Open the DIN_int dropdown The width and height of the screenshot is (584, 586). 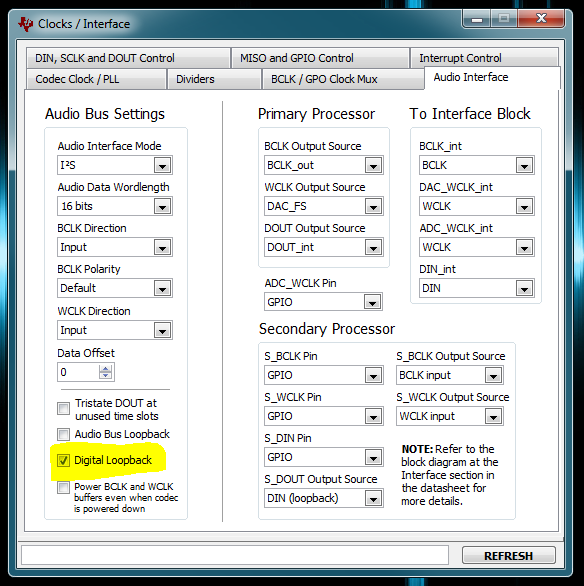point(476,288)
